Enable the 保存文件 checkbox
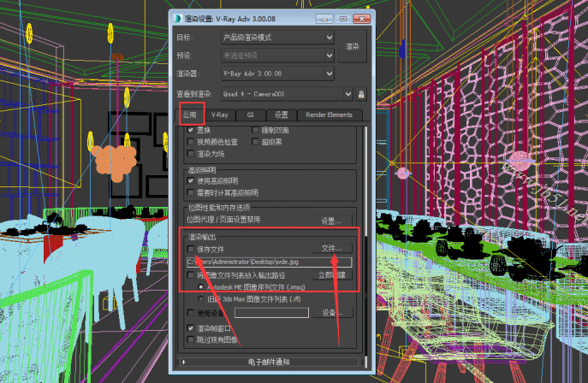Viewport: 588px width, 383px height. [191, 249]
